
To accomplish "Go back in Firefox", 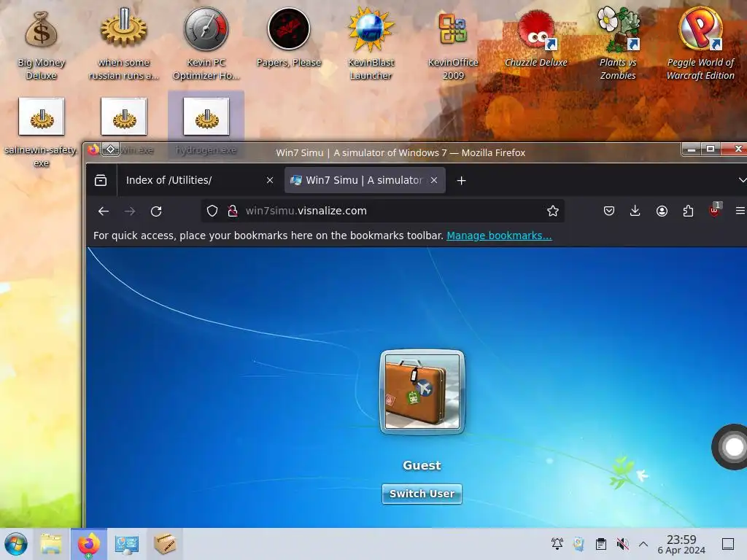I will [x=104, y=211].
